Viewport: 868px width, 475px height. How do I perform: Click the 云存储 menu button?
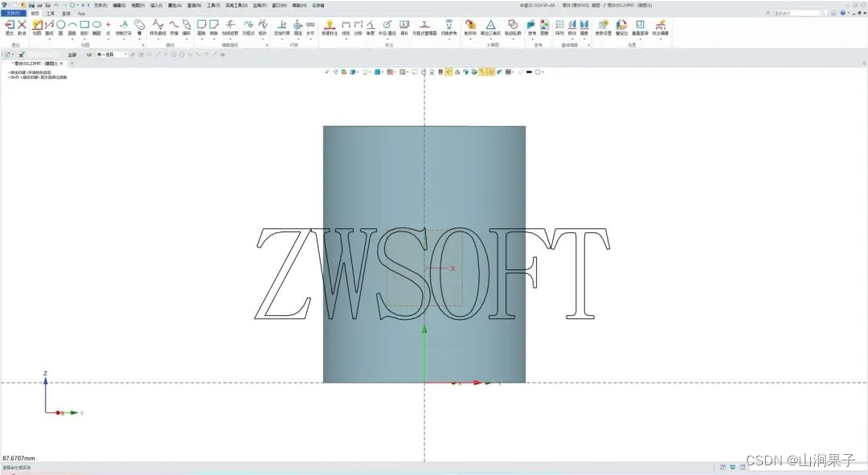click(317, 5)
